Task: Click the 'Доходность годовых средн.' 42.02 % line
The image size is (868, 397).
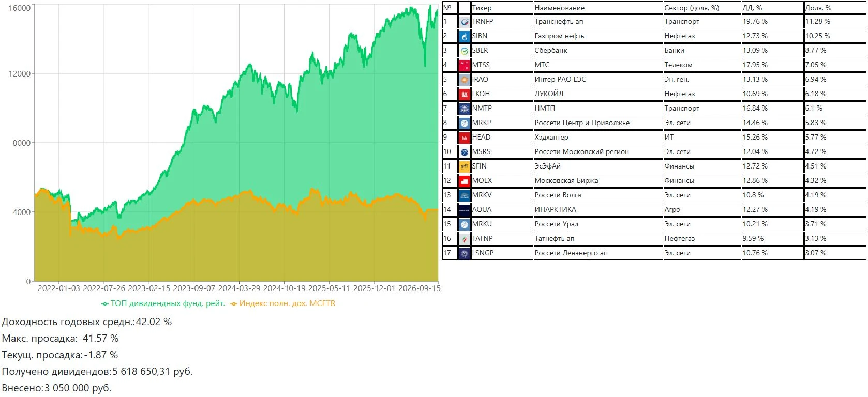Action: coord(87,322)
